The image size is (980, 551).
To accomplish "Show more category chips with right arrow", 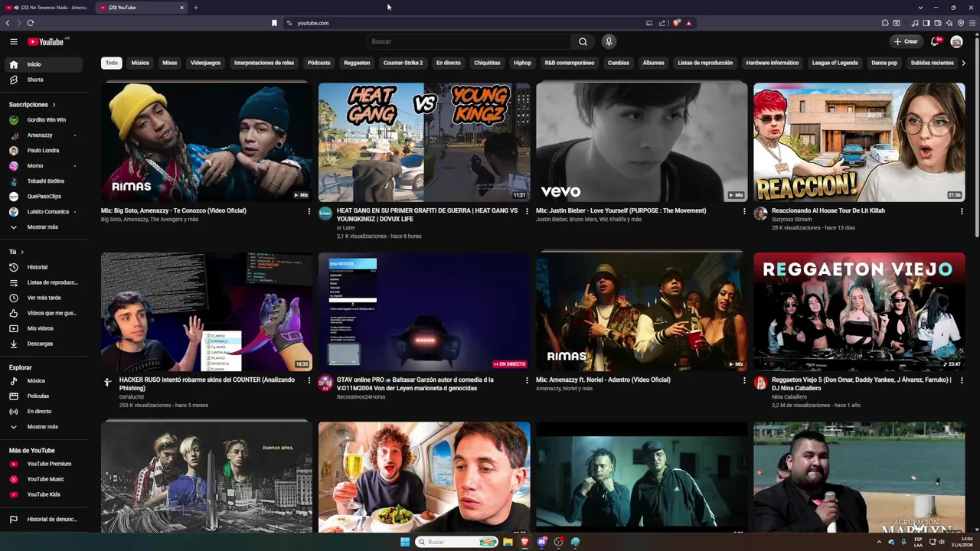I will (963, 63).
